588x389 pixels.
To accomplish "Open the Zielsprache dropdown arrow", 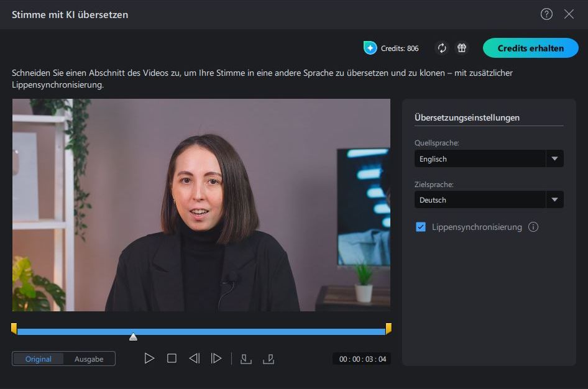I will coord(554,199).
